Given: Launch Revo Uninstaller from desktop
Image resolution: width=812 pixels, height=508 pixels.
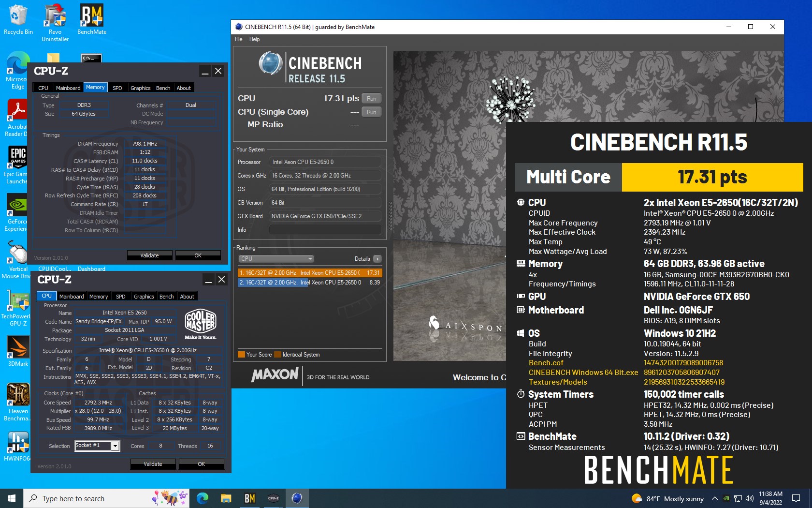Looking at the screenshot, I should (x=55, y=22).
